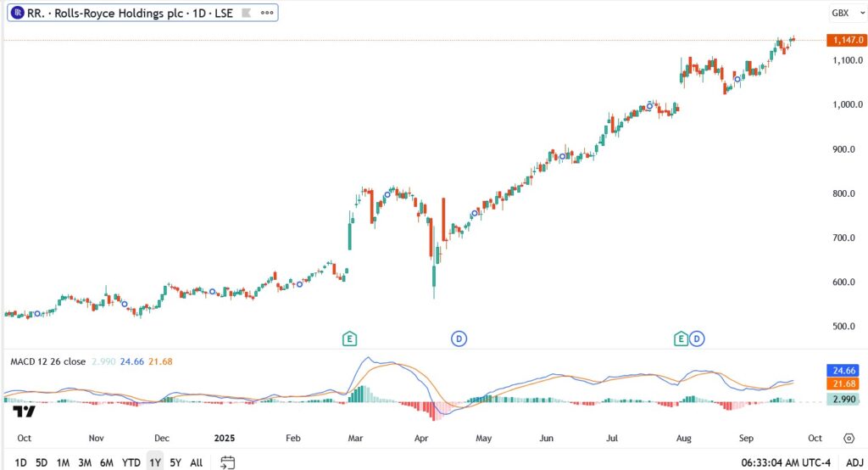Viewport: 868px width, 470px height.
Task: Click the 21.68 value in MACD legend
Action: point(160,361)
